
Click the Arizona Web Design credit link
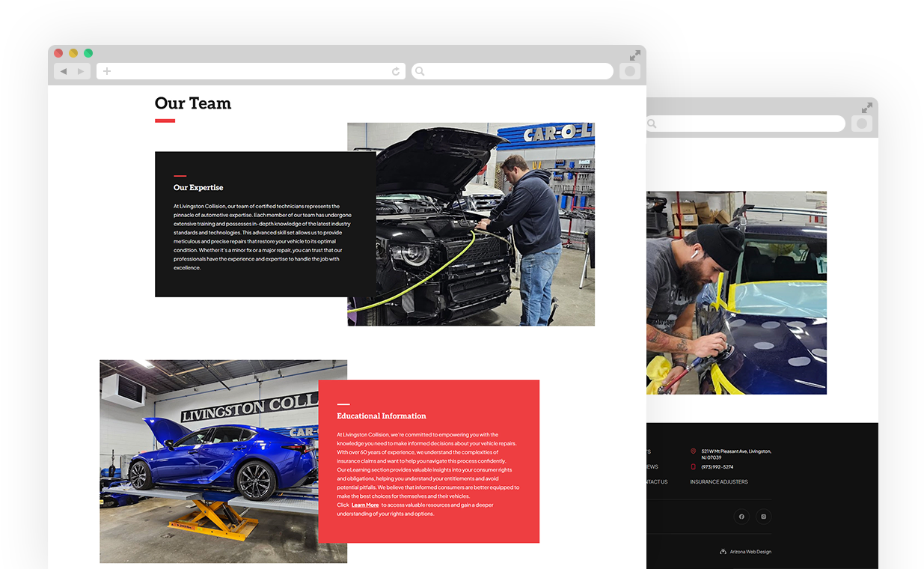(x=750, y=552)
